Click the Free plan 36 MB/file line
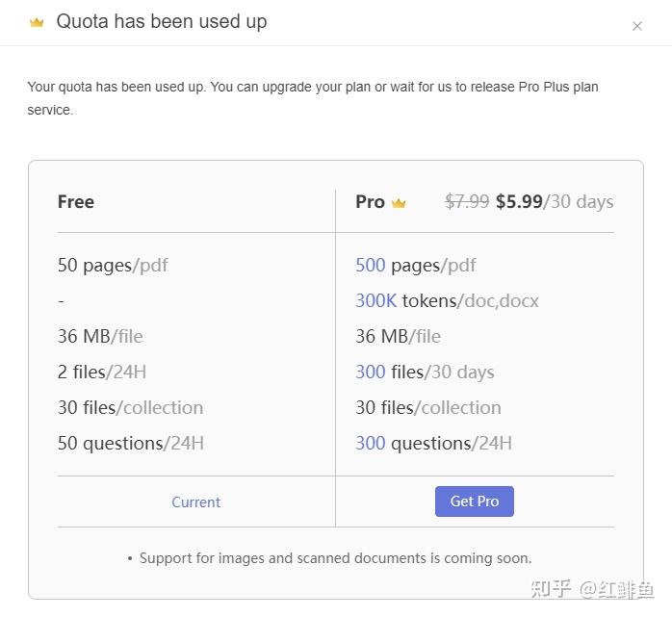 point(100,336)
